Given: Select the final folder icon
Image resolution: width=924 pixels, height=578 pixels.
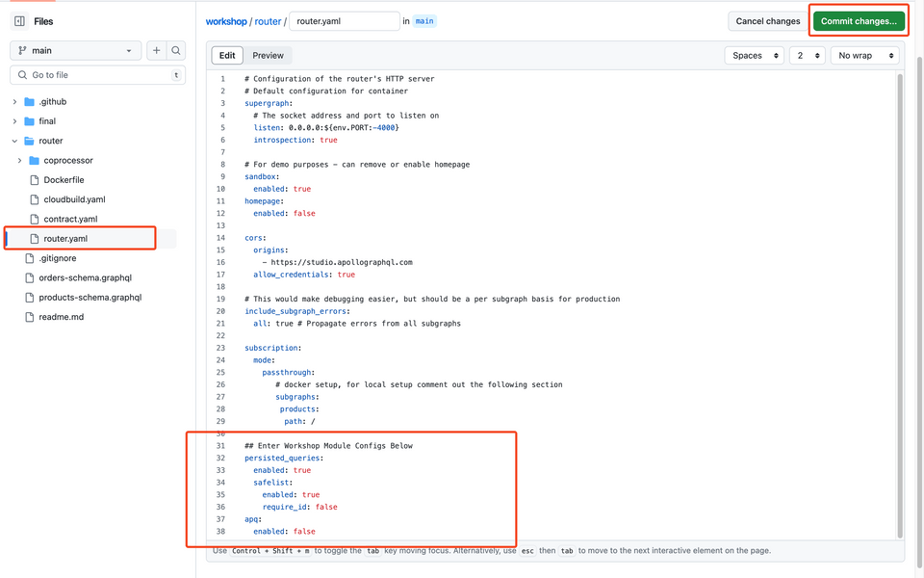Looking at the screenshot, I should tap(30, 121).
